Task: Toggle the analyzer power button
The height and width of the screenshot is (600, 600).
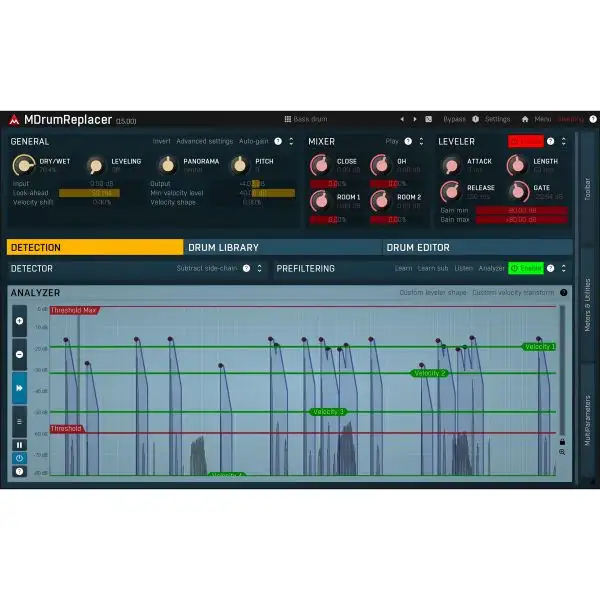Action: pos(20,458)
